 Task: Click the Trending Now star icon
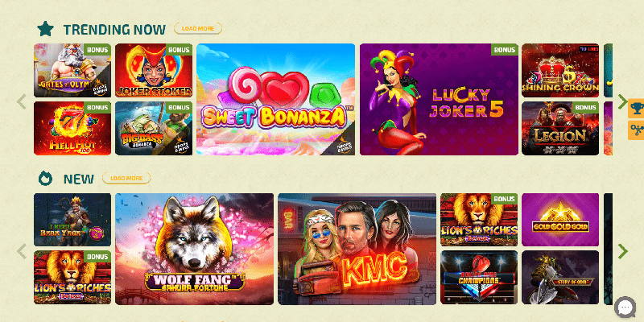[x=46, y=29]
